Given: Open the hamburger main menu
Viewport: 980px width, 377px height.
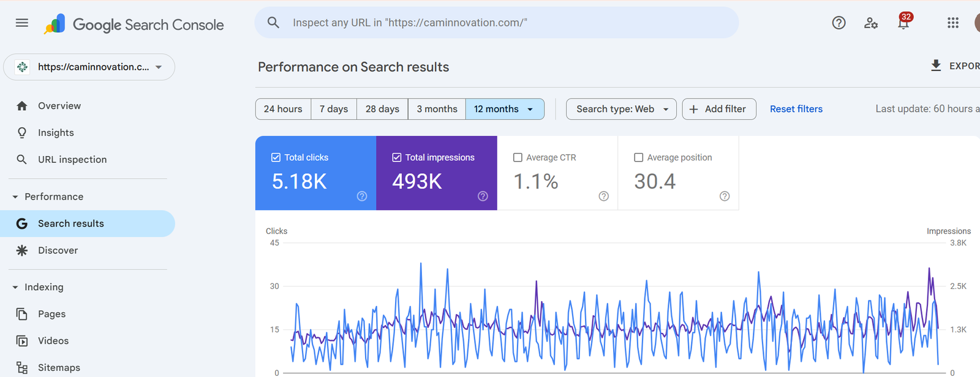Looking at the screenshot, I should [22, 23].
